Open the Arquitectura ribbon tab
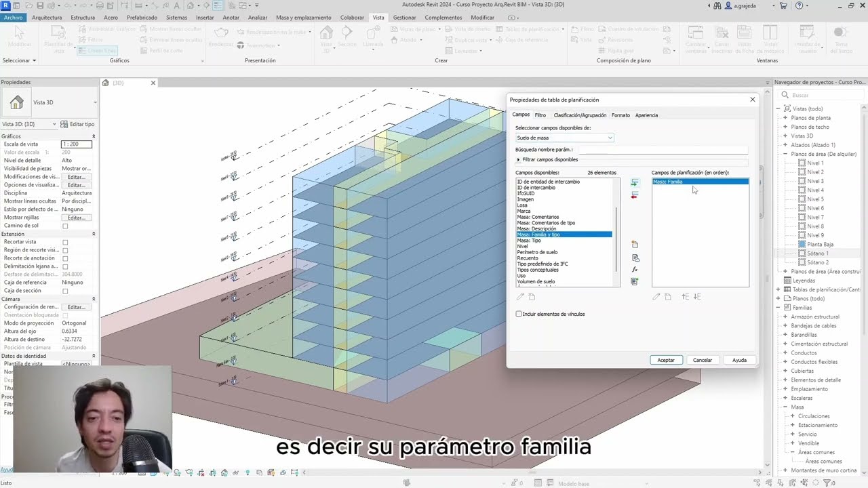 47,18
